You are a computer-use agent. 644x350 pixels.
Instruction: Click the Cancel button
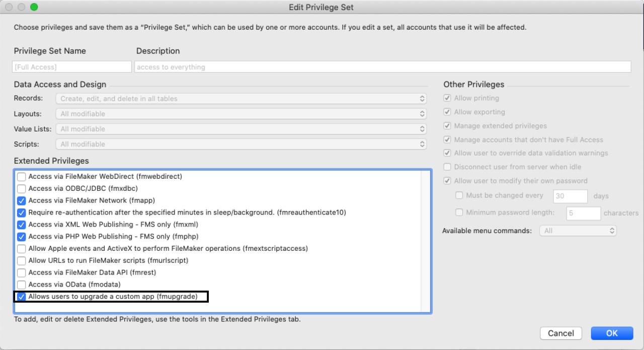coord(561,333)
